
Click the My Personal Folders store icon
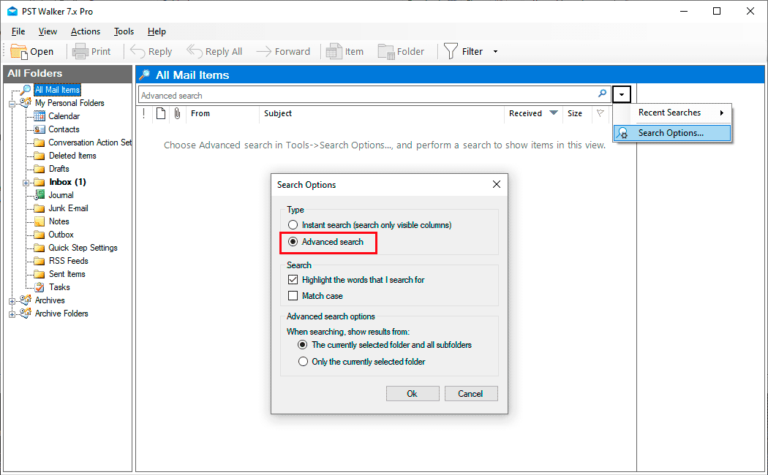[x=25, y=103]
